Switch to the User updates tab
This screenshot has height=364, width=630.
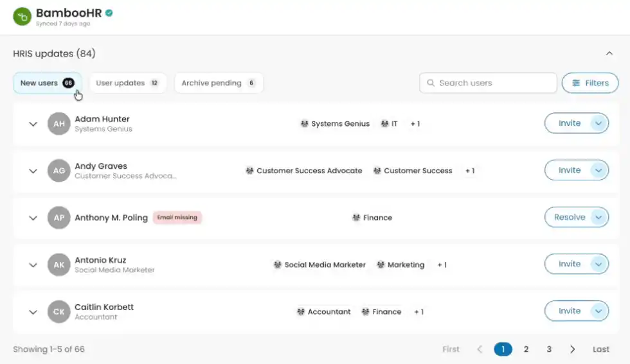[128, 83]
